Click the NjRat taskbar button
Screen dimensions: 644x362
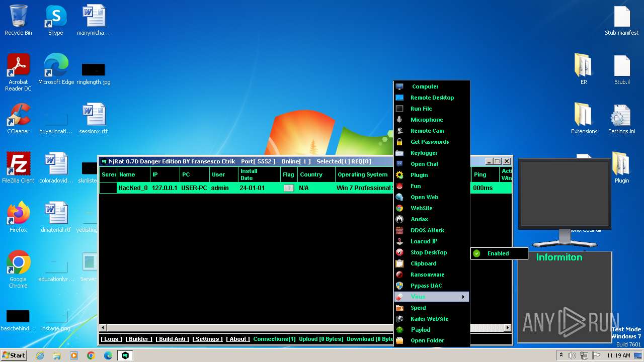click(x=125, y=355)
